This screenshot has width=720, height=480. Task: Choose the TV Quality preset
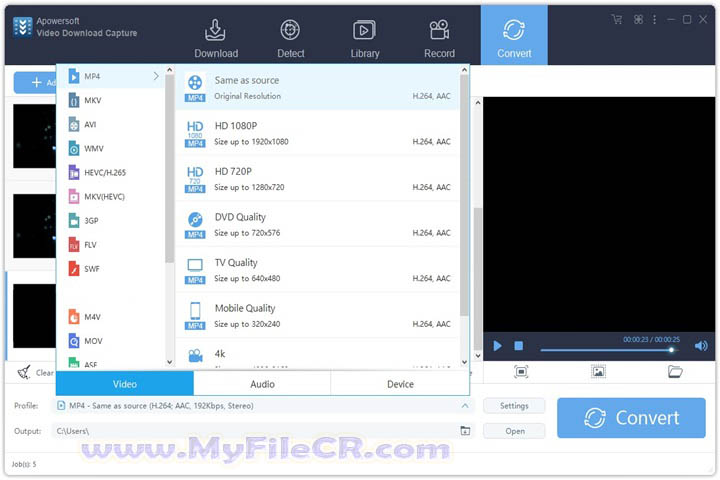tap(317, 270)
